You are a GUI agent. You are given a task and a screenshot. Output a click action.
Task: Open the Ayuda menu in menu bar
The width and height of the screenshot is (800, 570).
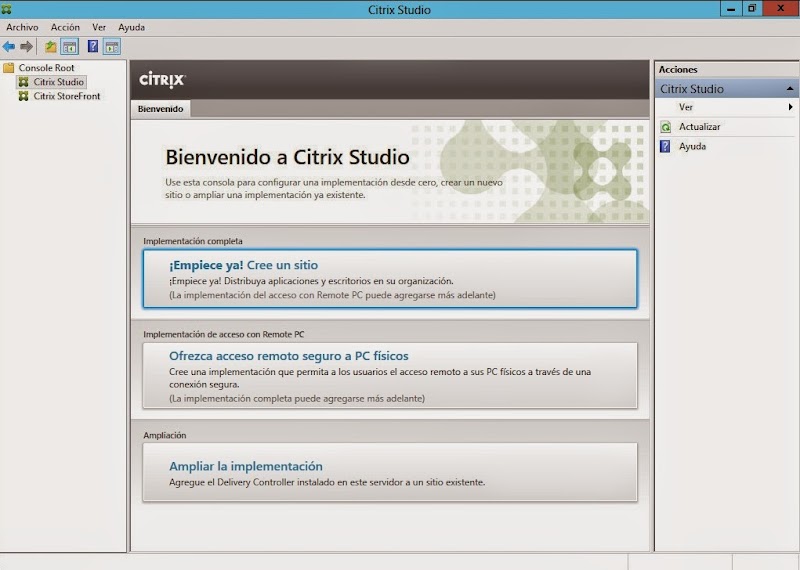point(132,27)
